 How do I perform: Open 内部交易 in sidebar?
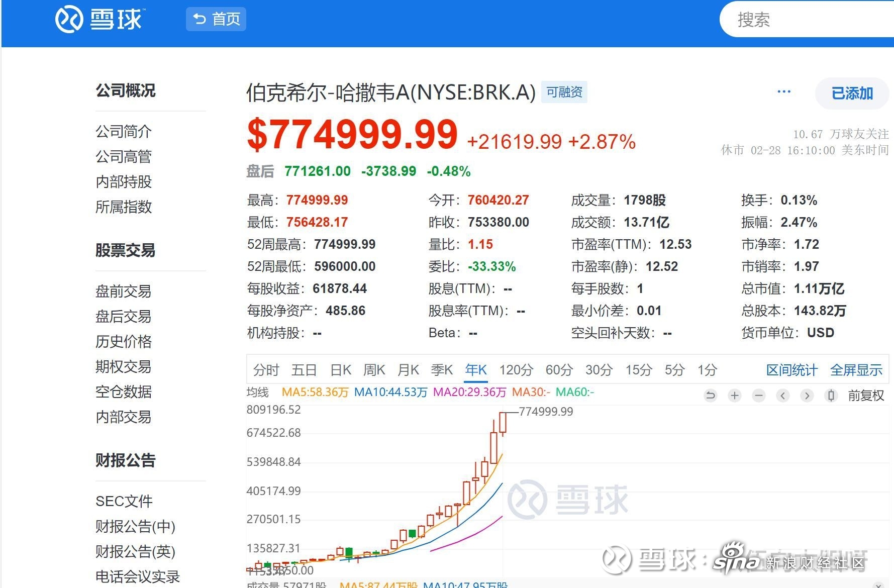point(124,417)
